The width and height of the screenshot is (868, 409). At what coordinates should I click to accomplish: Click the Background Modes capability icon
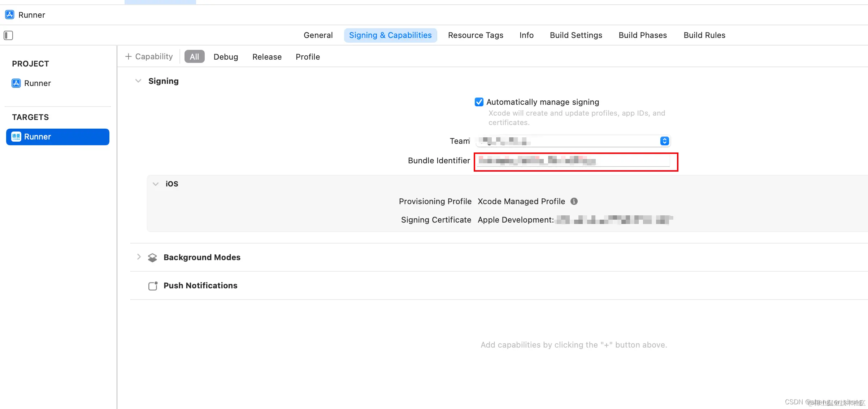pos(152,258)
